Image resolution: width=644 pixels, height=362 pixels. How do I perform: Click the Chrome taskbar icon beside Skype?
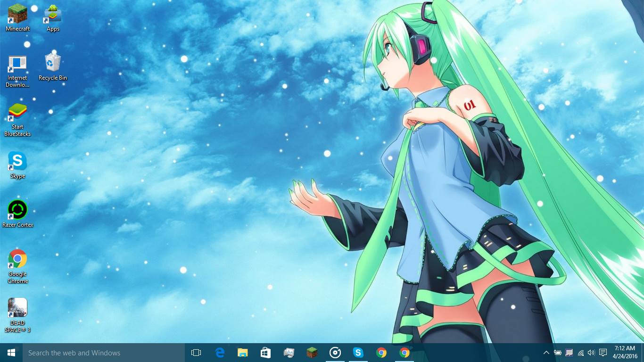click(x=381, y=353)
